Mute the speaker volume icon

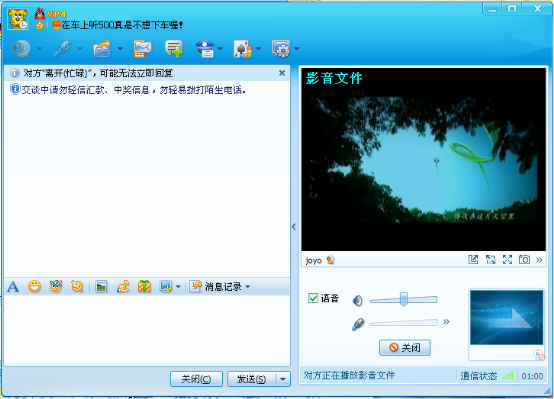pyautogui.click(x=358, y=300)
